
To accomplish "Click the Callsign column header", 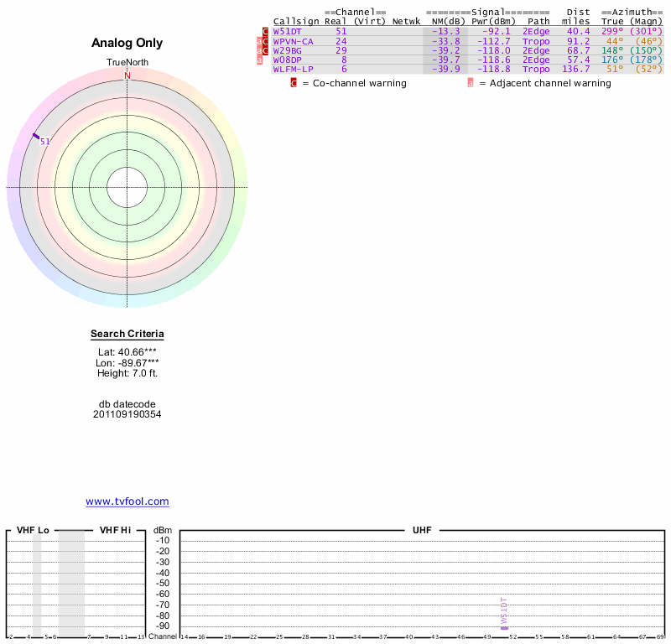I will (x=296, y=21).
